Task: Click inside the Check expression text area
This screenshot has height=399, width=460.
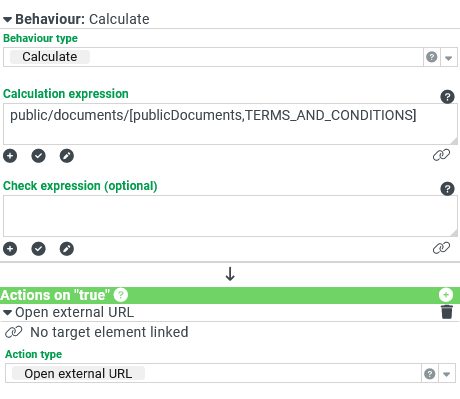Action: pos(230,216)
